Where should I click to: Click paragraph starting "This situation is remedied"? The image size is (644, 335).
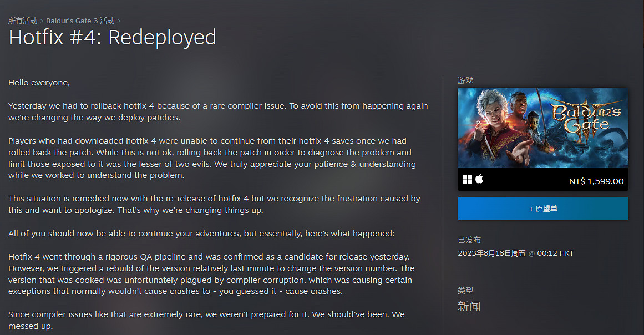tap(214, 205)
